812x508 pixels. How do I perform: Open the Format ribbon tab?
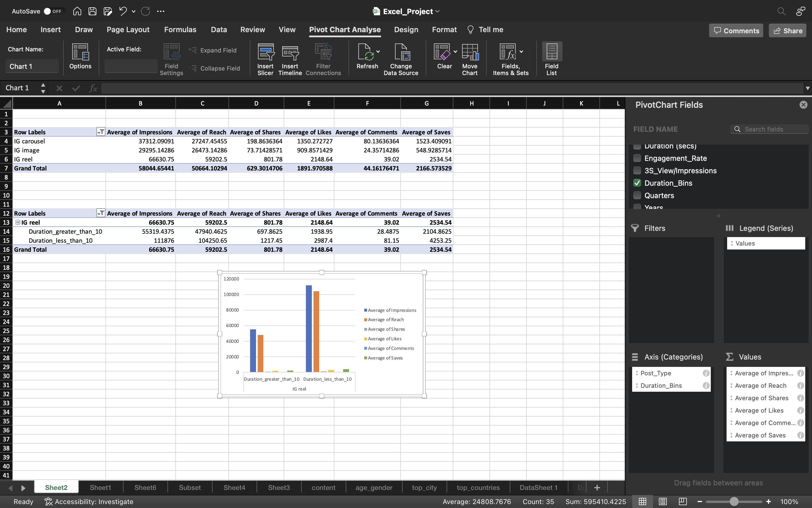(444, 30)
